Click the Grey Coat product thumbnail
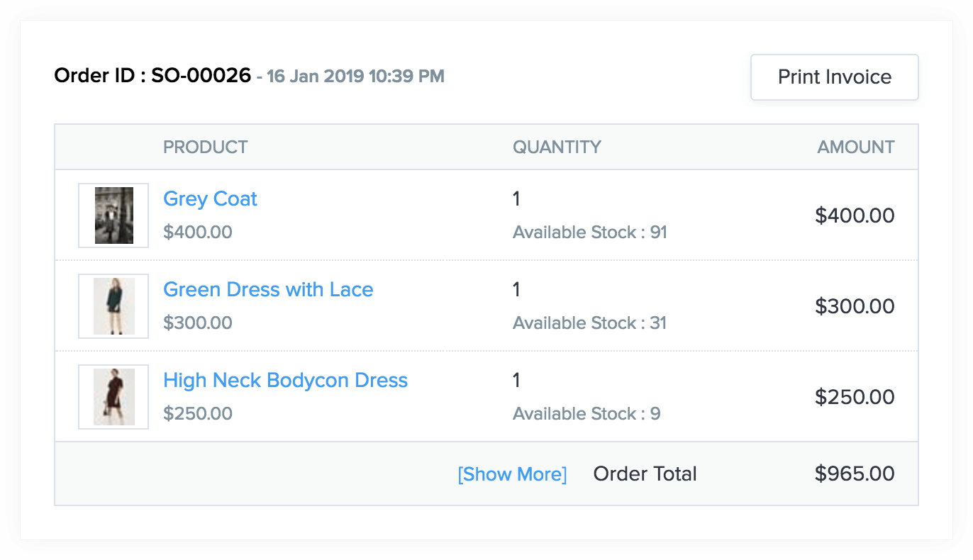973x560 pixels. [x=113, y=215]
